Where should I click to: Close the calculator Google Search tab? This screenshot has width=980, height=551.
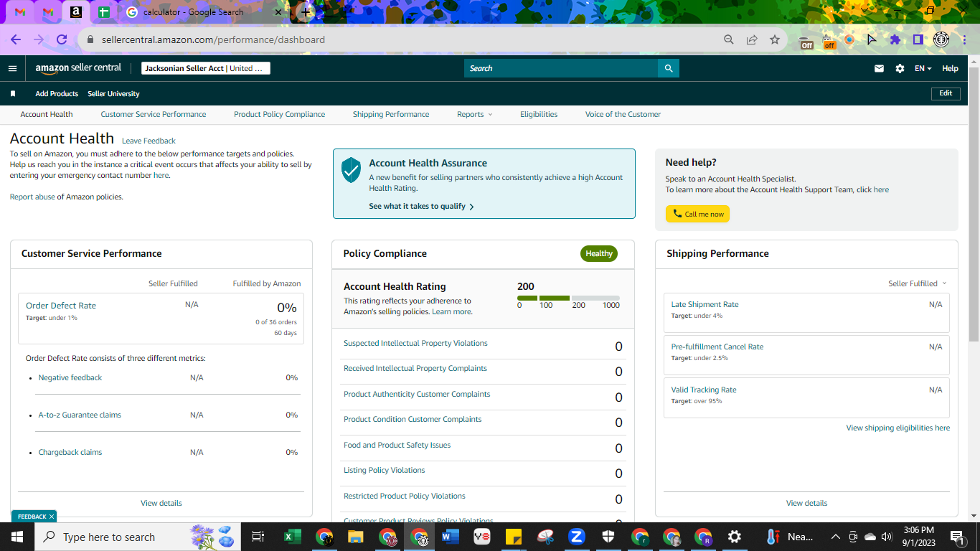(x=278, y=12)
